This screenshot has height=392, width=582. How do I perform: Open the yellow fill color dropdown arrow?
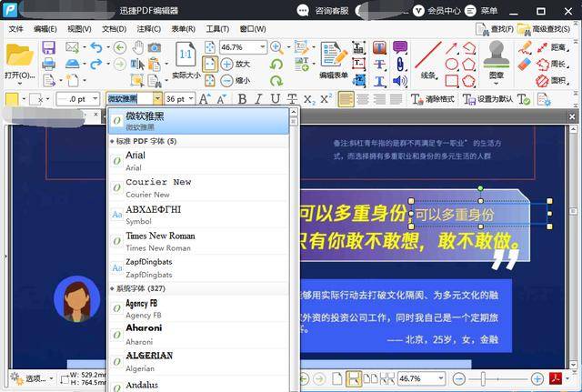click(24, 99)
